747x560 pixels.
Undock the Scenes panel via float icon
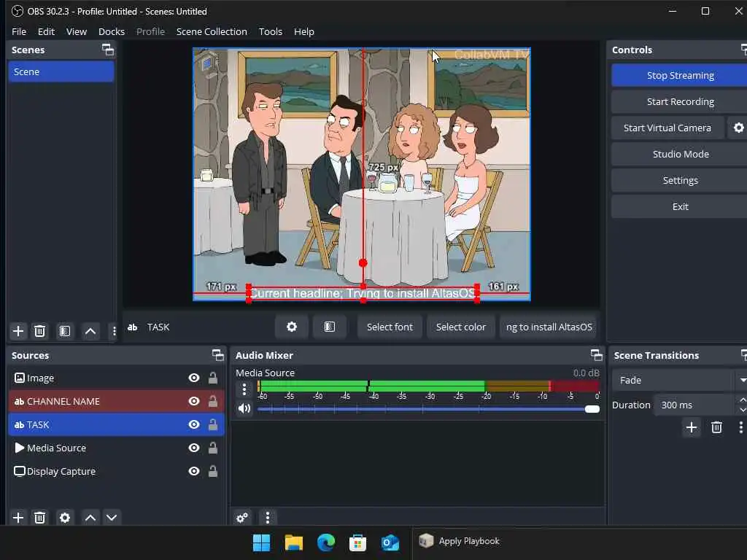coord(108,50)
